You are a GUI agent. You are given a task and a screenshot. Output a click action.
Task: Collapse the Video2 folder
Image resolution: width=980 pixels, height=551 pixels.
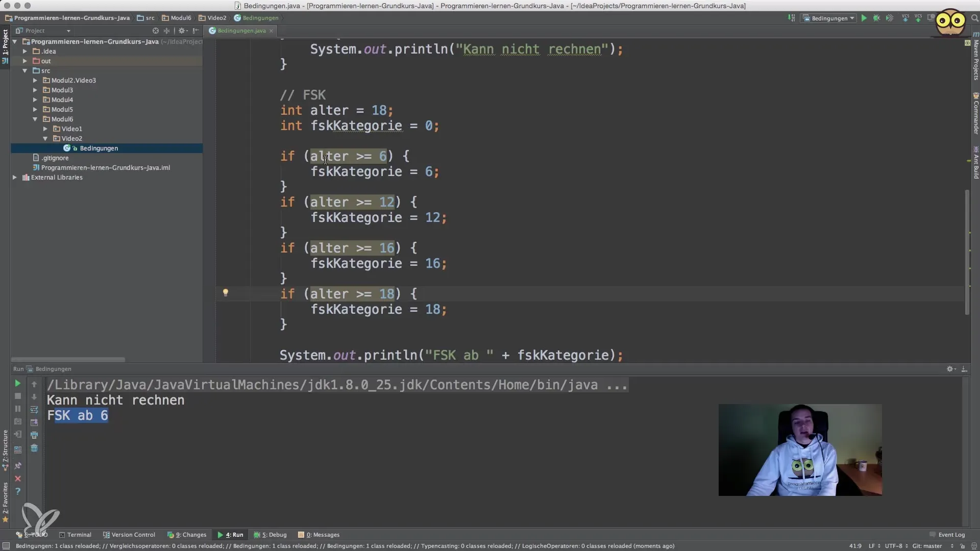pos(45,138)
